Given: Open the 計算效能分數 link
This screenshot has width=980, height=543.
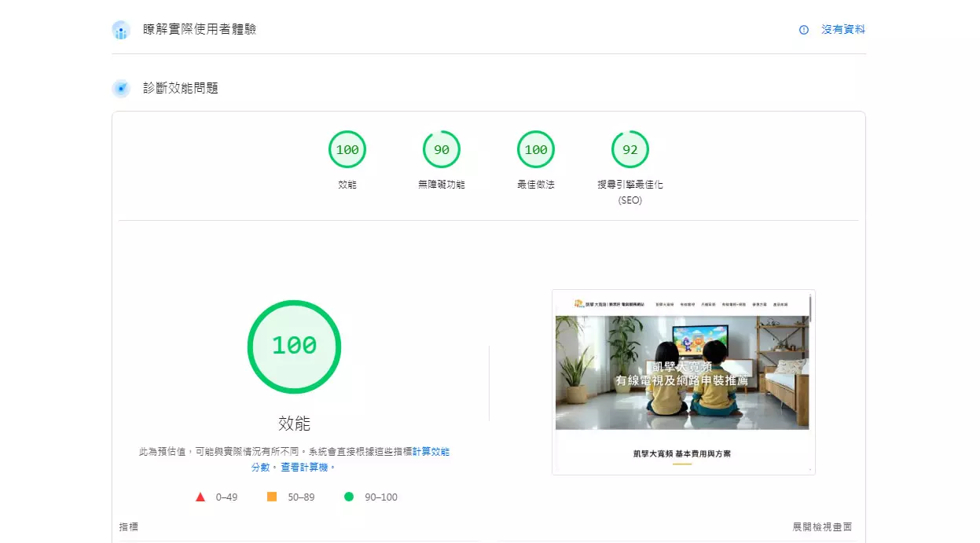Looking at the screenshot, I should click(x=431, y=452).
